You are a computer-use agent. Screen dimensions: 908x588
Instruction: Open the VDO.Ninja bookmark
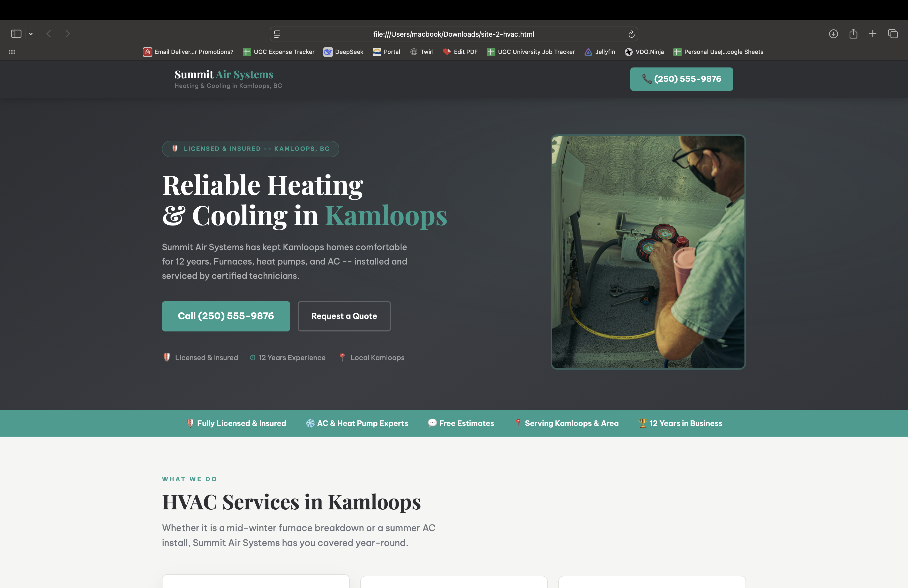pos(644,52)
